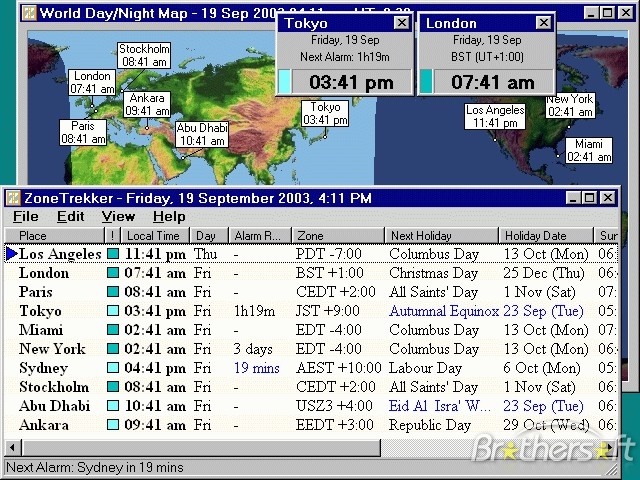Open the Edit menu

[x=70, y=216]
